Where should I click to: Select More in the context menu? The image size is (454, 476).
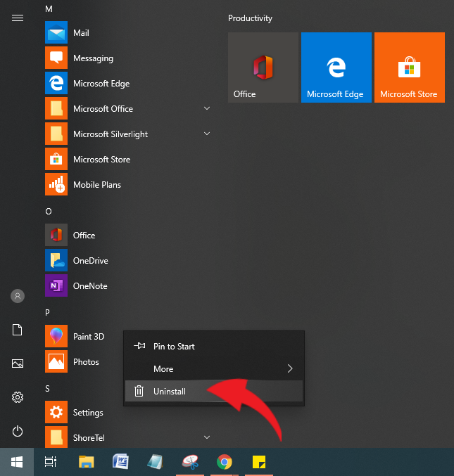[214, 369]
